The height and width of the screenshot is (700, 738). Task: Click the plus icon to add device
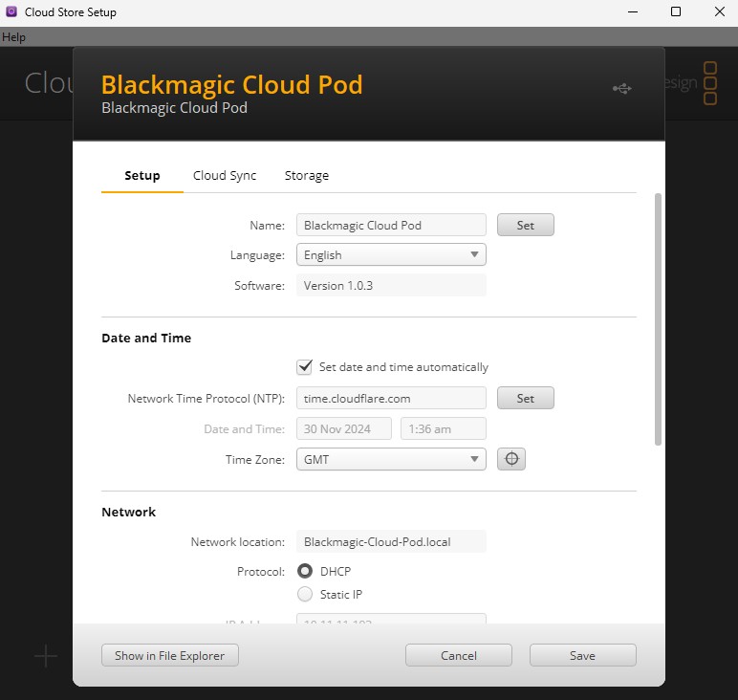click(46, 656)
